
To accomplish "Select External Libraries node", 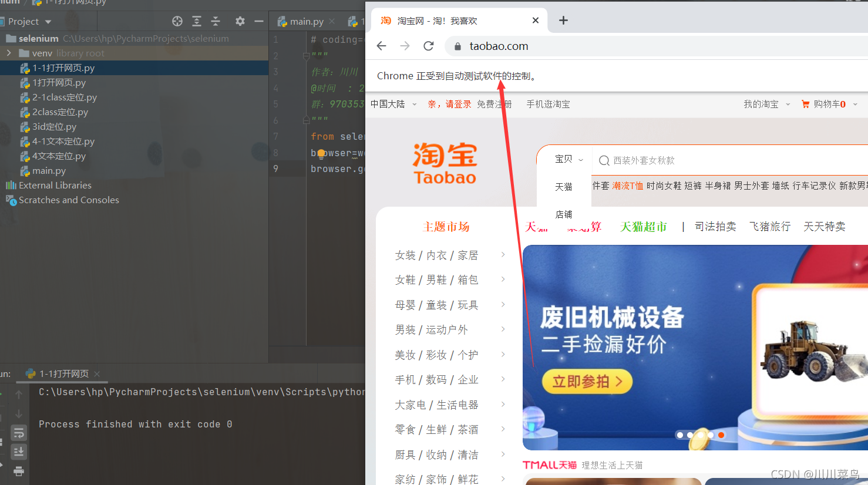I will 55,186.
